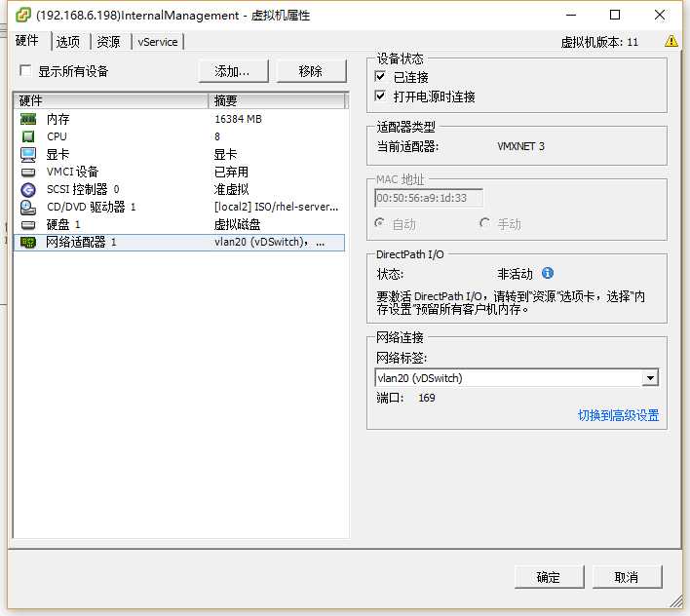
Task: Select the video card (显卡) monitor icon
Action: [28, 154]
